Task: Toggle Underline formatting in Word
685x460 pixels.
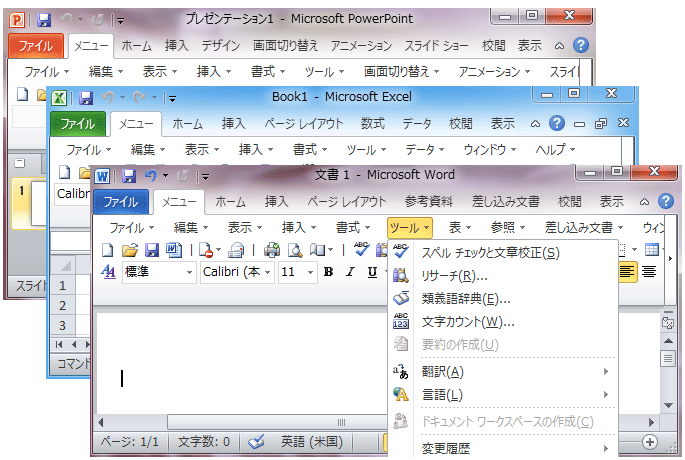Action: 372,272
